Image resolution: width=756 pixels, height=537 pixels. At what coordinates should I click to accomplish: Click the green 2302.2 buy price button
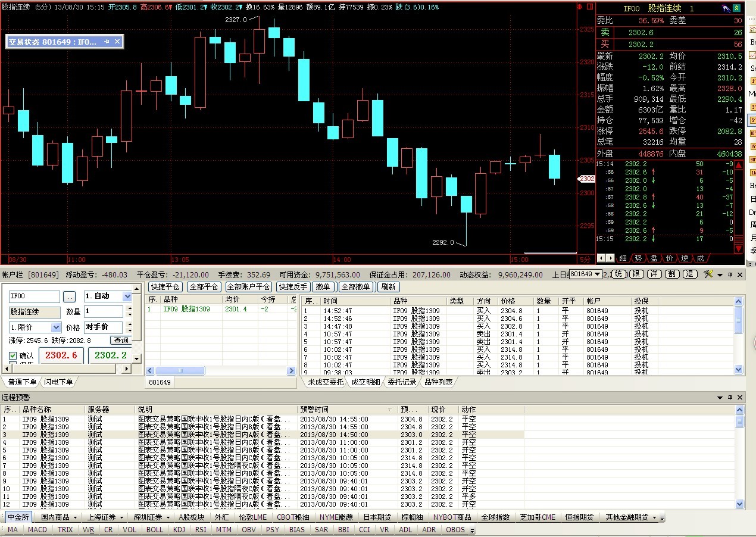110,355
